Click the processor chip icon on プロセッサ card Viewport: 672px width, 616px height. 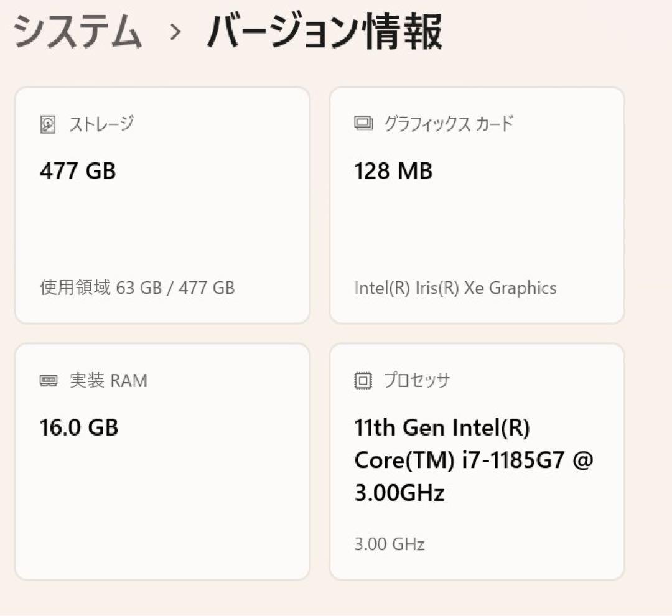pyautogui.click(x=362, y=380)
